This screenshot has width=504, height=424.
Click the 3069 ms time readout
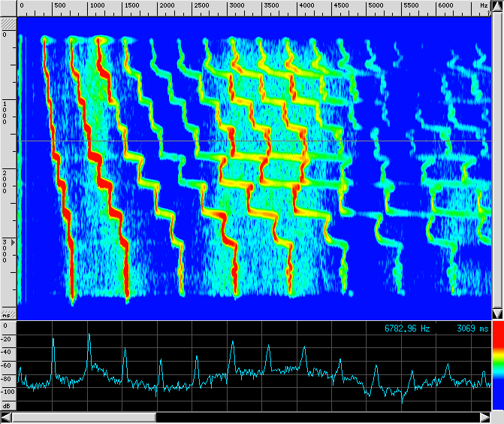pyautogui.click(x=472, y=329)
